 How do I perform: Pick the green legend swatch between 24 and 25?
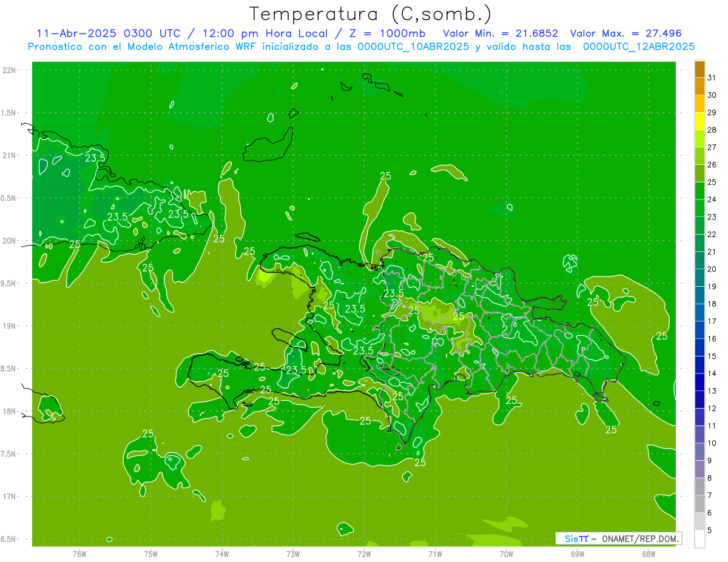tap(699, 191)
